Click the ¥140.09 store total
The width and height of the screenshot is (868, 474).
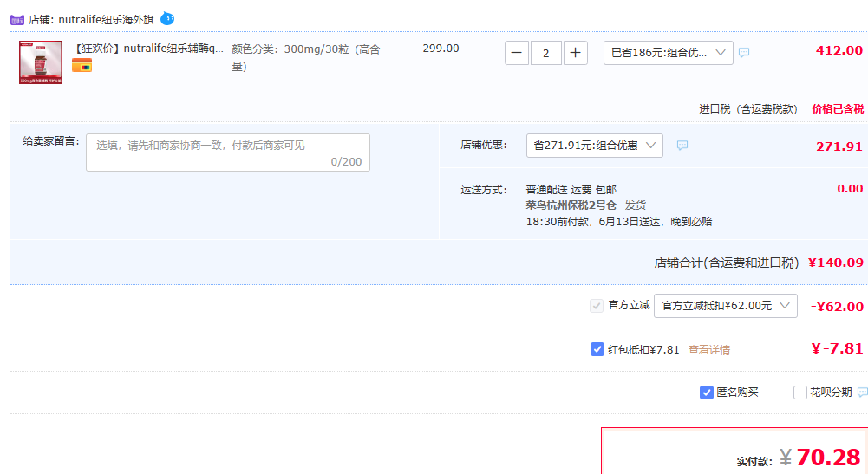[835, 263]
